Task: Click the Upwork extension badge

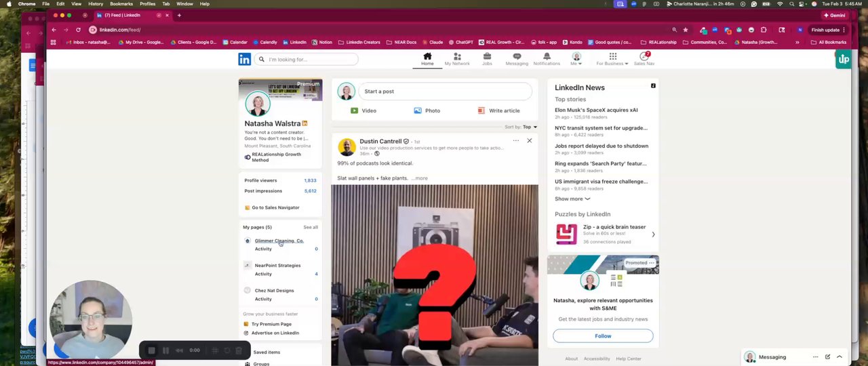Action: pyautogui.click(x=844, y=60)
